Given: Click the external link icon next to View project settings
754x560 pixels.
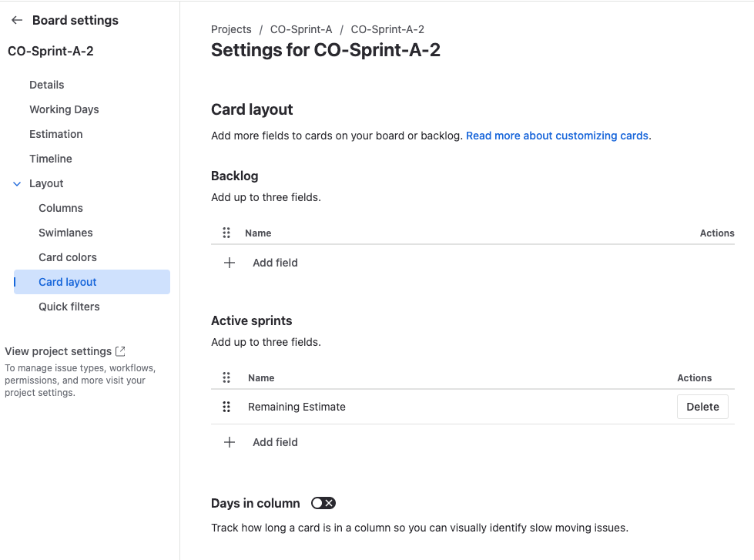Looking at the screenshot, I should point(120,351).
